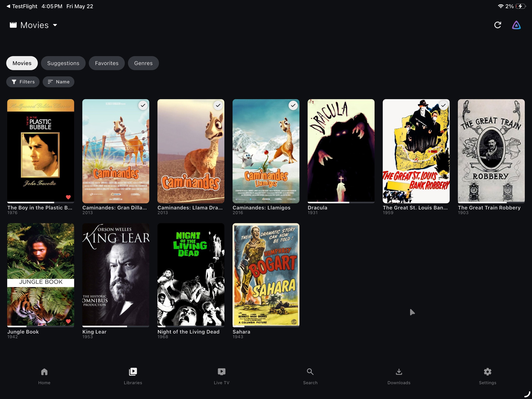Tap the Wi-Fi icon in status bar
532x399 pixels.
coord(501,6)
